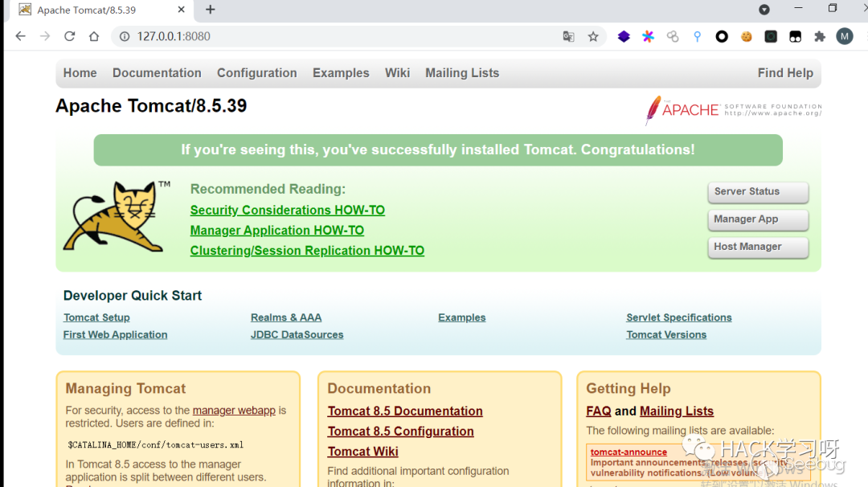The image size is (868, 487).
Task: Open Manager Application HOW-TO link
Action: pyautogui.click(x=276, y=230)
